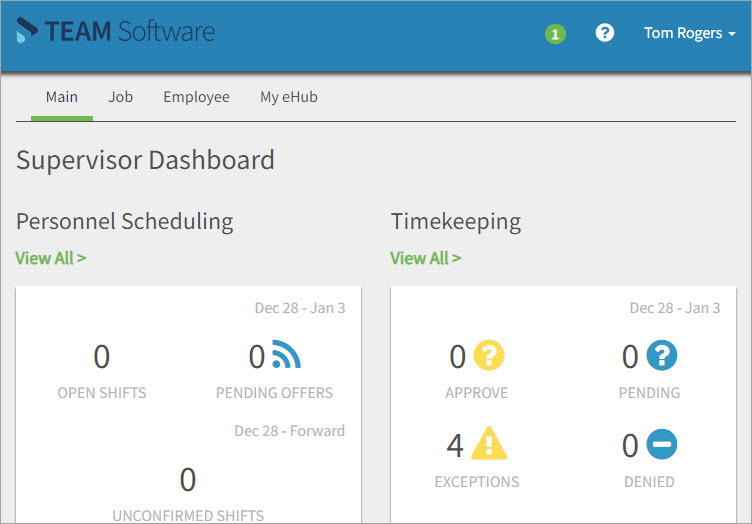Click the blue Denied minus icon
752x524 pixels.
click(x=661, y=444)
